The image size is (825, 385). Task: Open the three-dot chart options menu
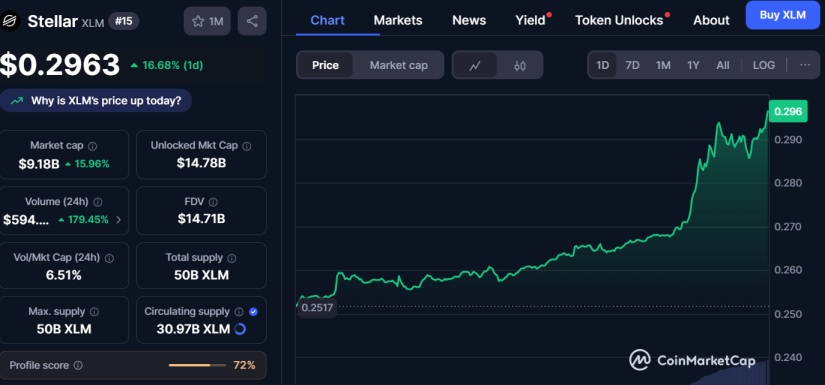tap(805, 65)
